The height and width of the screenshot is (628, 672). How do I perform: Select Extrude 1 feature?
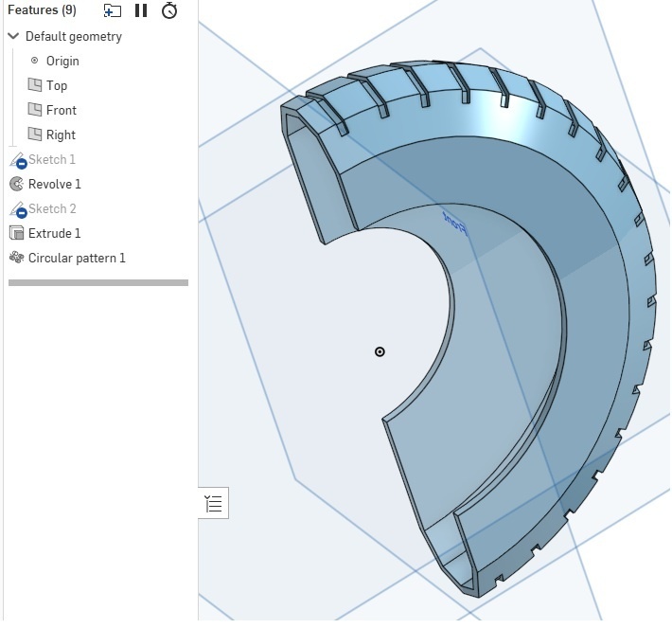tap(55, 233)
